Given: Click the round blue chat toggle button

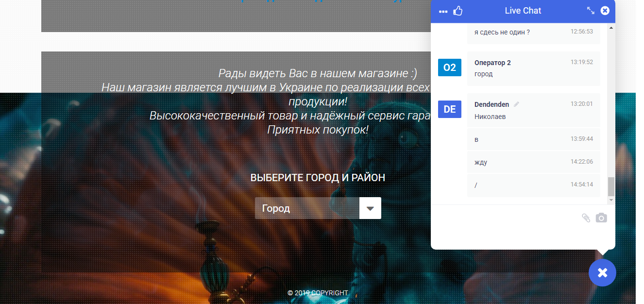Looking at the screenshot, I should pyautogui.click(x=602, y=273).
